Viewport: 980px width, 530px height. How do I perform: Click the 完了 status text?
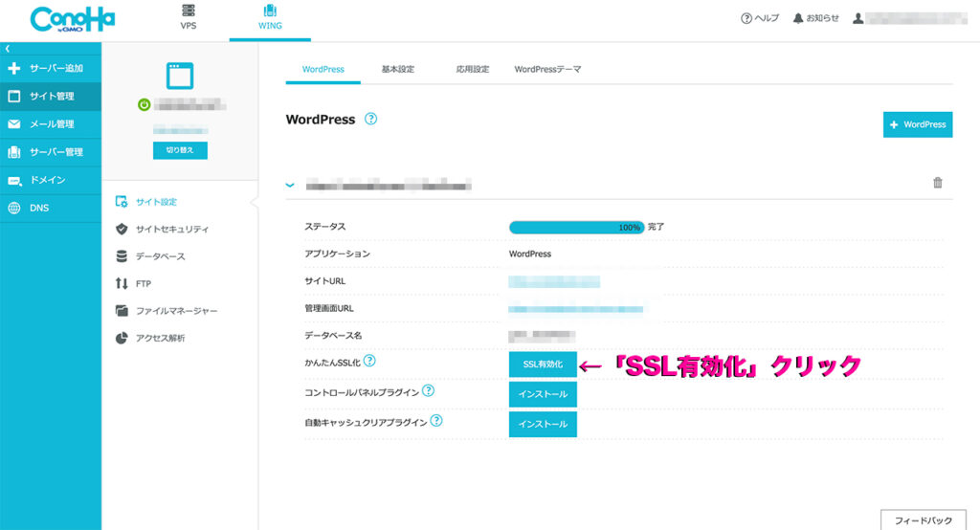656,227
